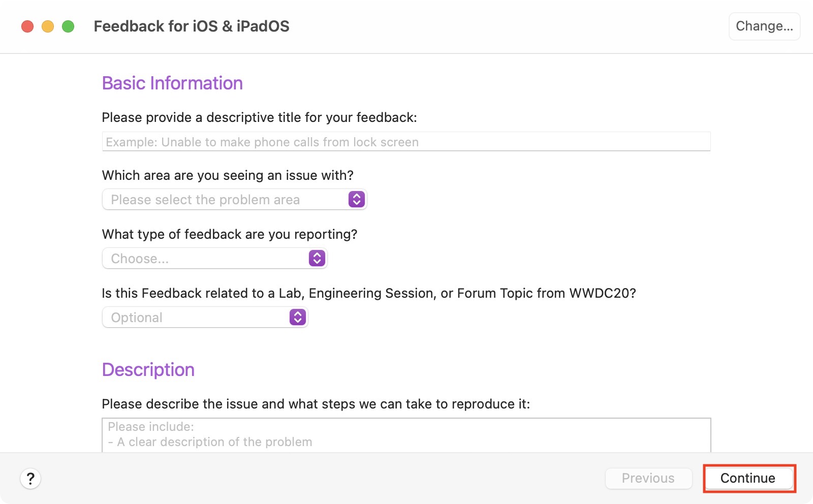The height and width of the screenshot is (504, 813).
Task: Click the Continue button
Action: click(x=748, y=478)
